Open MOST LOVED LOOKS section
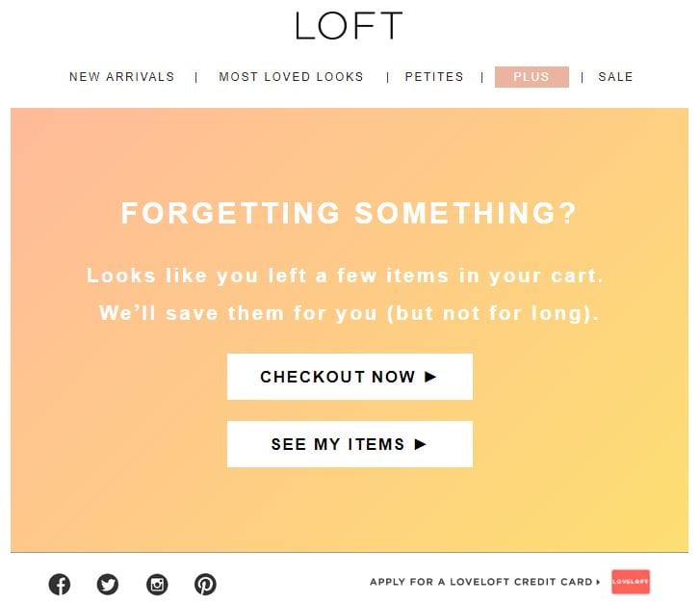 (x=291, y=77)
